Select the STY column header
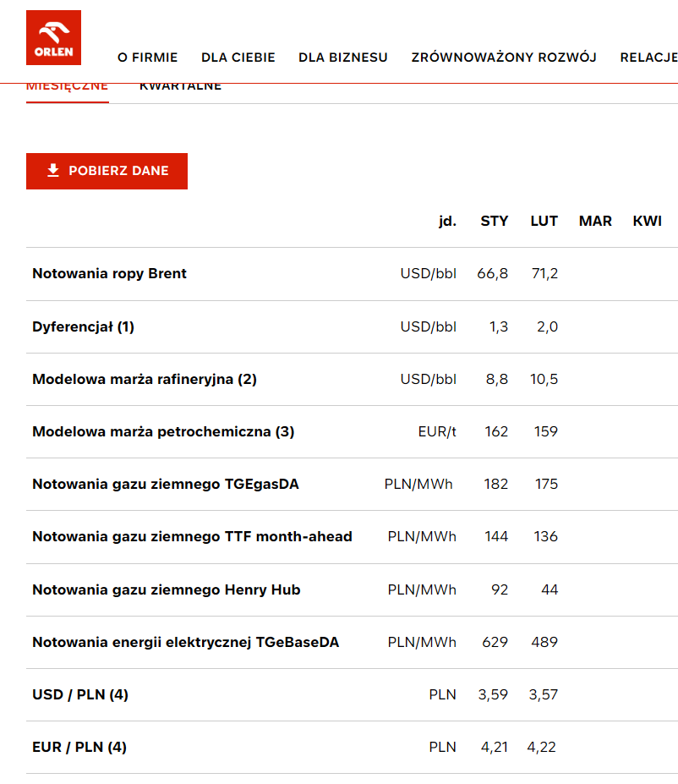 [495, 221]
